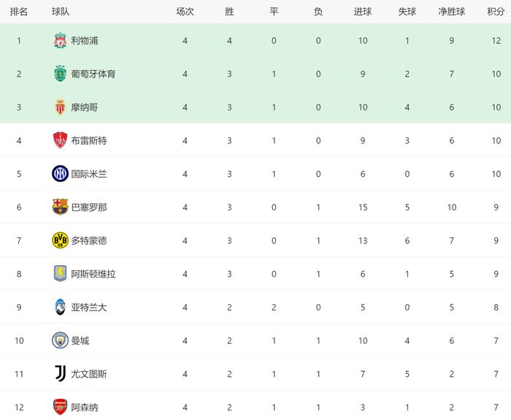Select the 积分 column header
511x420 pixels.
(x=496, y=12)
